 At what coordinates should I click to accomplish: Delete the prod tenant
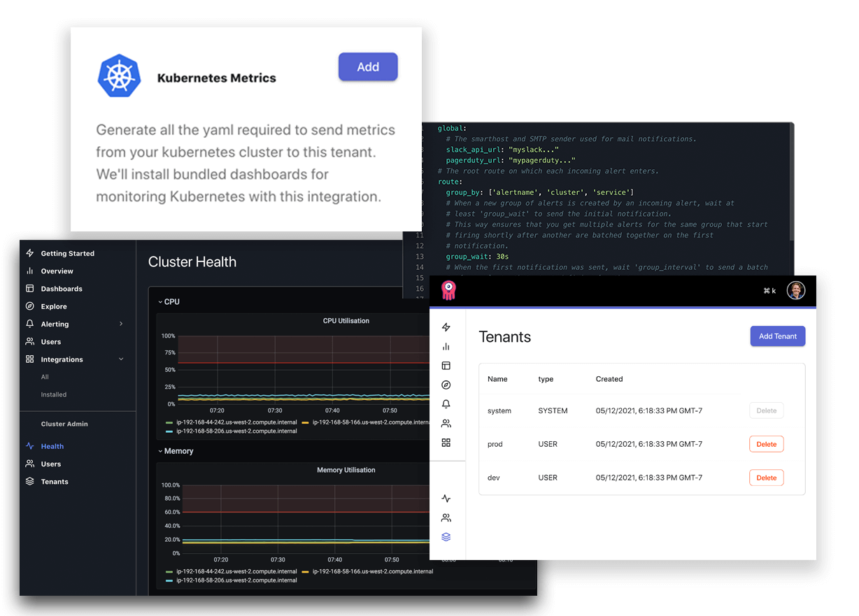767,444
